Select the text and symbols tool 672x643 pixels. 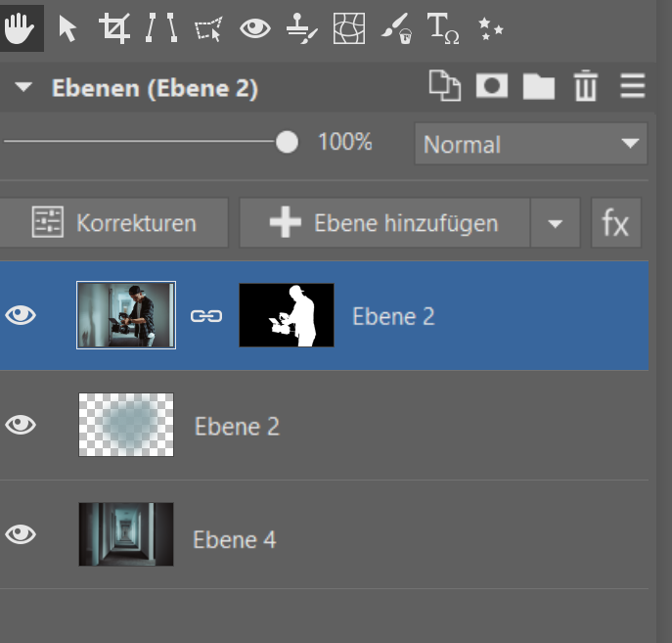point(443,28)
